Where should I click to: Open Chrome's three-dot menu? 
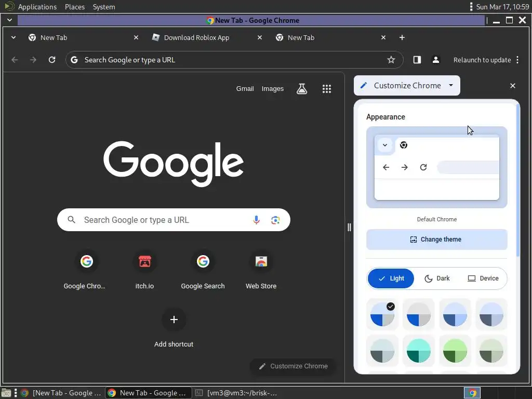pos(517,60)
